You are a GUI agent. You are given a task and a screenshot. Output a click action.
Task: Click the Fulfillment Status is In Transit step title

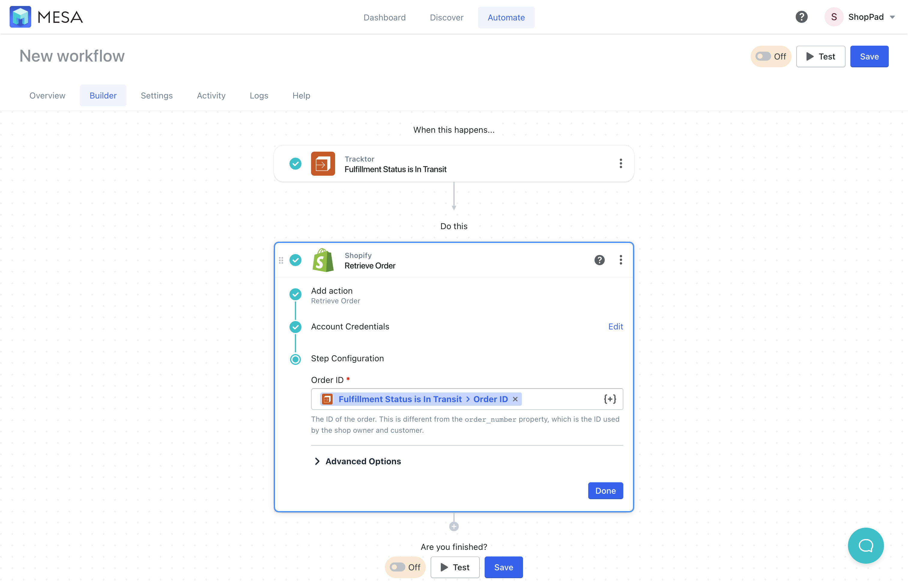click(395, 169)
